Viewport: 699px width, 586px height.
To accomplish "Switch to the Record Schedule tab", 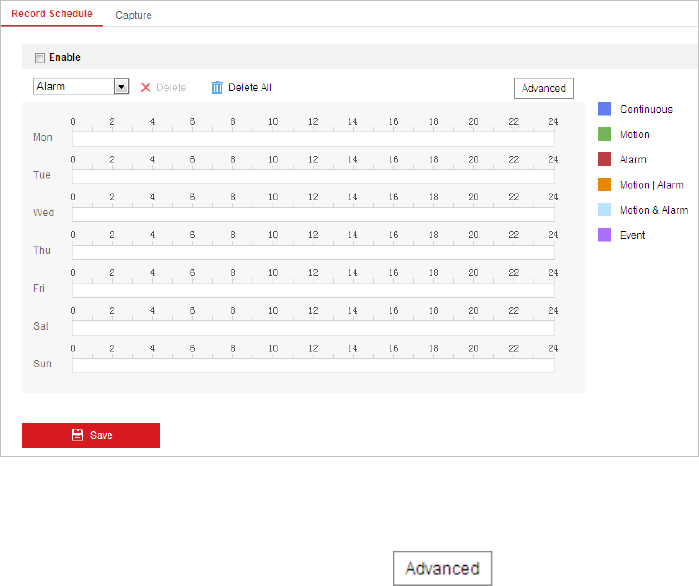I will tap(52, 14).
